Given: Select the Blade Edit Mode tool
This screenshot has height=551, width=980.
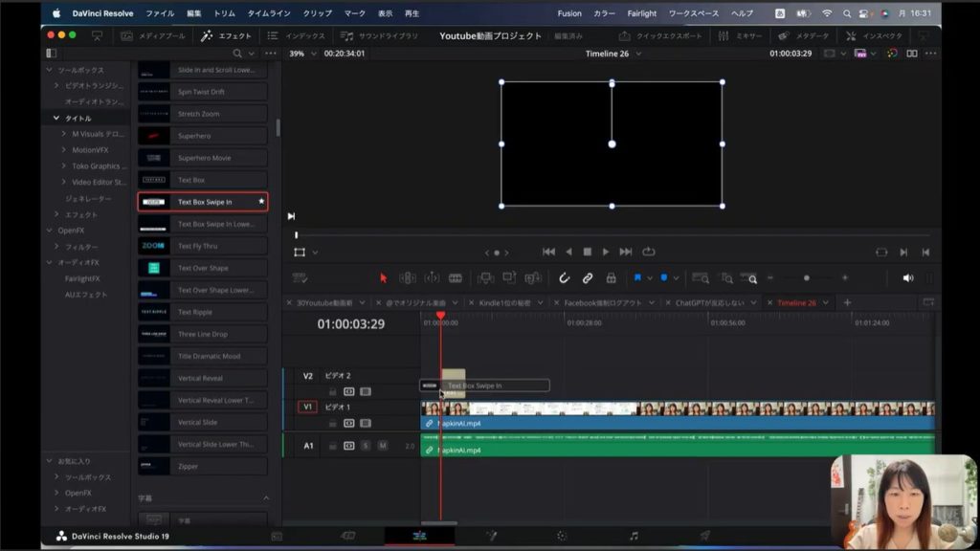Looking at the screenshot, I should click(x=456, y=278).
